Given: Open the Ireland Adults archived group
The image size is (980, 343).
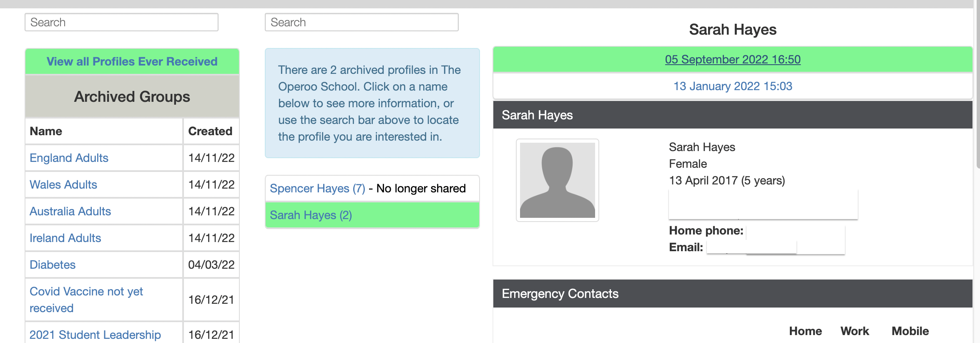Looking at the screenshot, I should 65,238.
